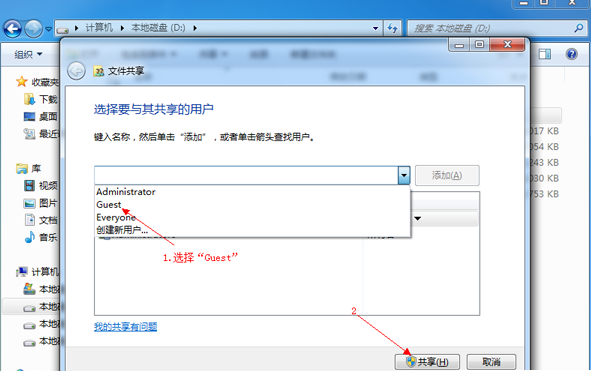Click the magnifier search icon

(x=579, y=28)
